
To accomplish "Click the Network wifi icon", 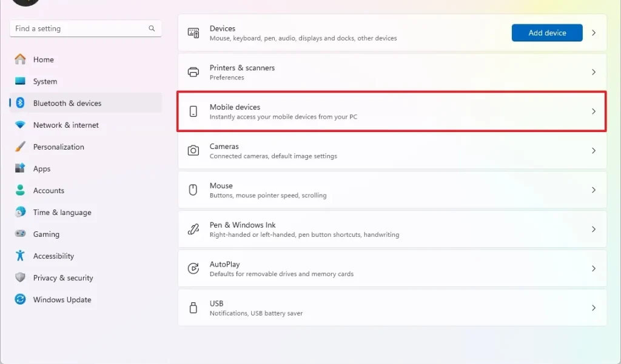I will click(20, 125).
